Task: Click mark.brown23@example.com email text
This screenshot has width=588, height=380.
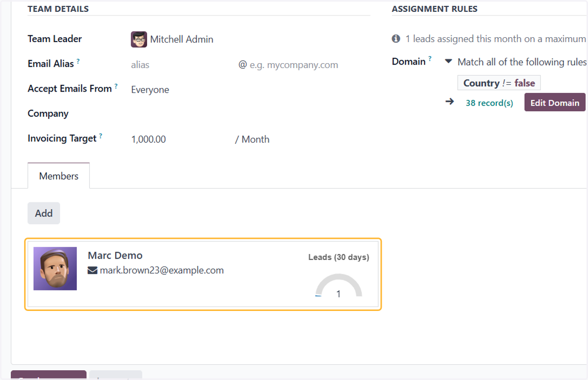Action: [x=162, y=270]
